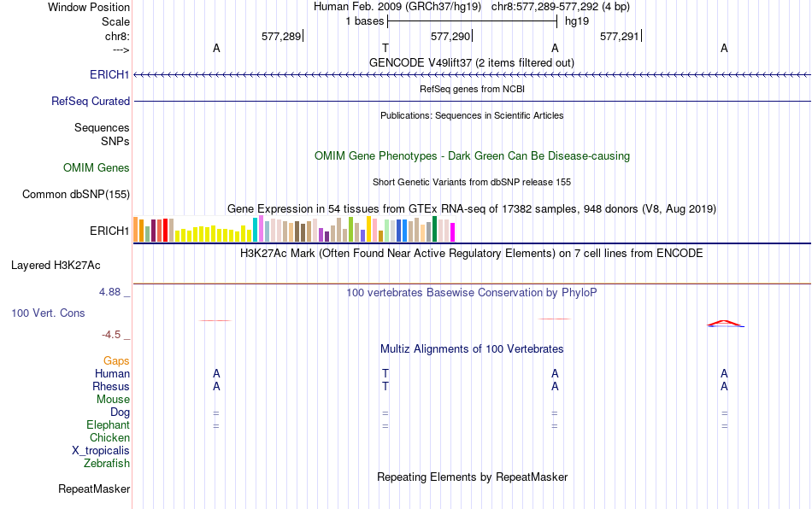Image resolution: width=812 pixels, height=509 pixels.
Task: Click 100 vertebrates Basewise Conservation title
Action: click(x=472, y=293)
